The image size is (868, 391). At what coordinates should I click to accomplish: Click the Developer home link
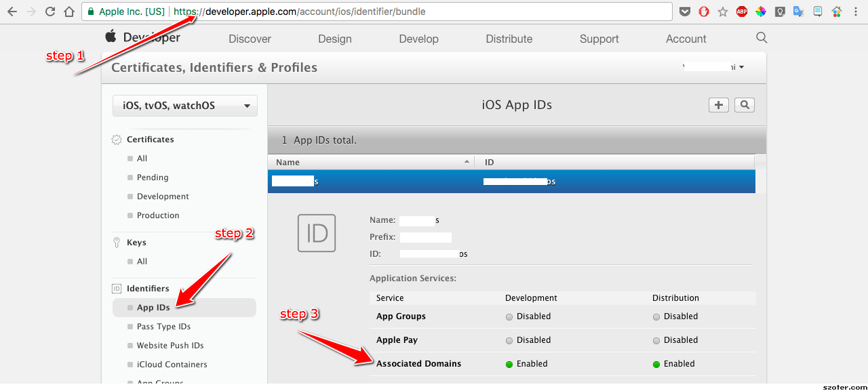point(152,37)
